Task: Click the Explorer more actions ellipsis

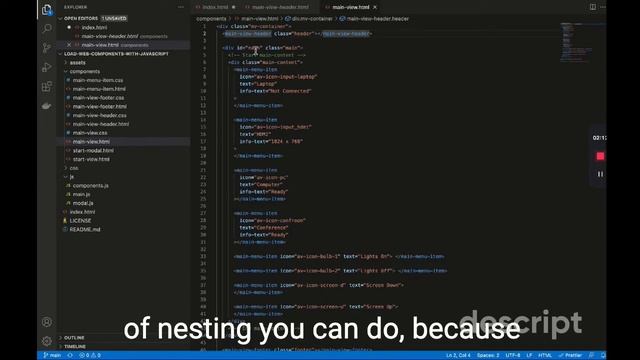Action: coord(181,7)
